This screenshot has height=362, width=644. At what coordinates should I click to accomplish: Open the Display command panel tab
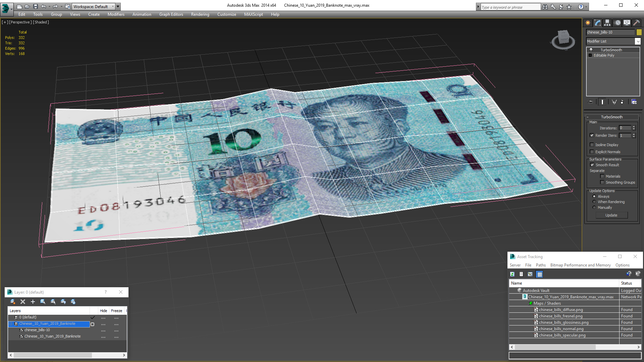coord(627,23)
